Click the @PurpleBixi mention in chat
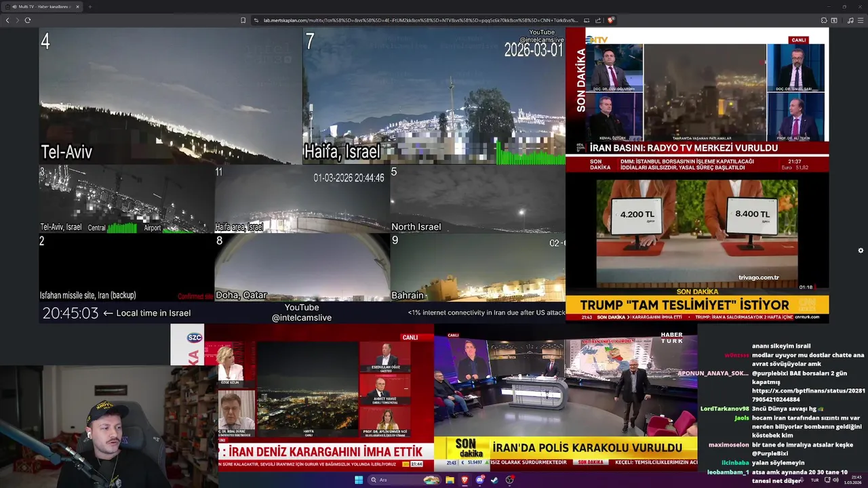This screenshot has height=488, width=868. point(770,453)
